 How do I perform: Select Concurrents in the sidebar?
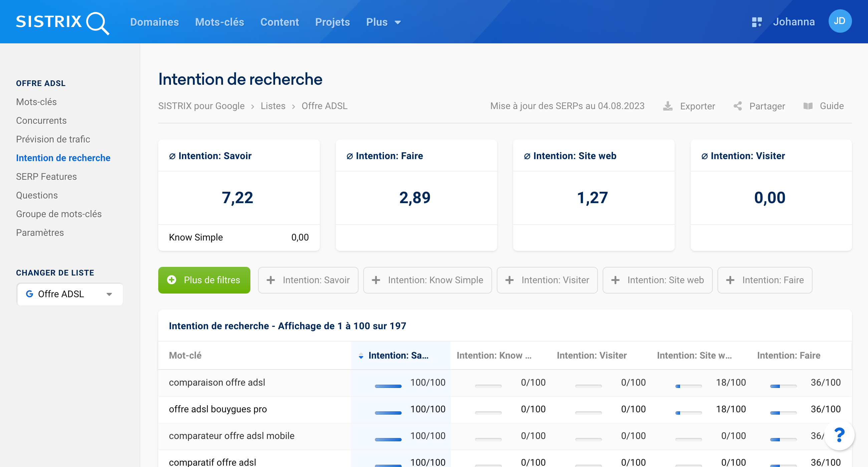(x=41, y=120)
